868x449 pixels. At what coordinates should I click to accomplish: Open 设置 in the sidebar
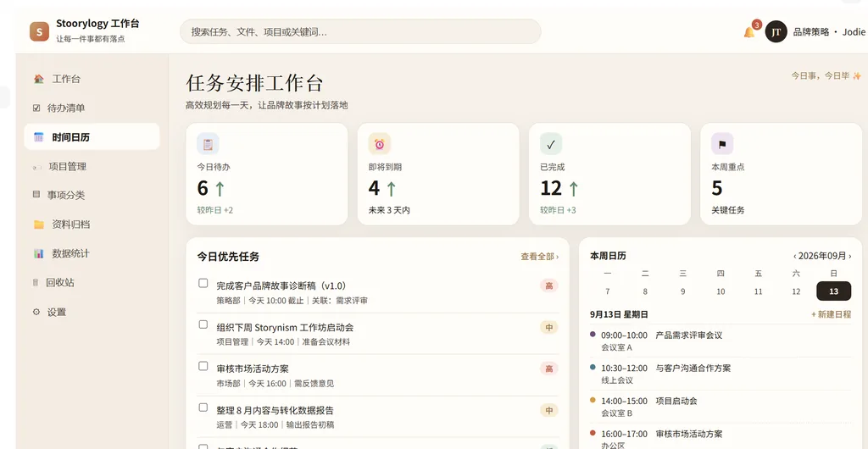tap(92, 312)
